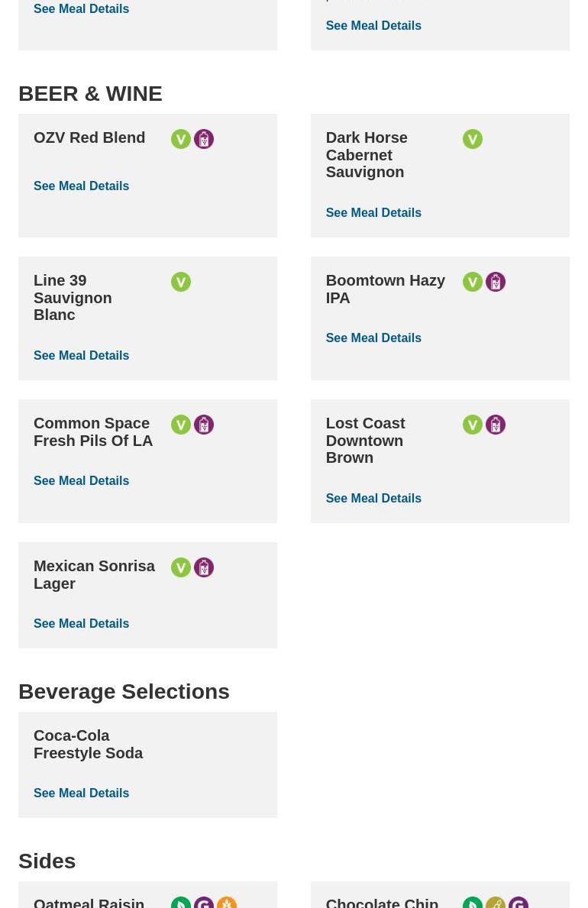Viewport: 588px width, 908px height.
Task: Click the purple alcohol icon for OZV Red Blend
Action: coord(204,139)
